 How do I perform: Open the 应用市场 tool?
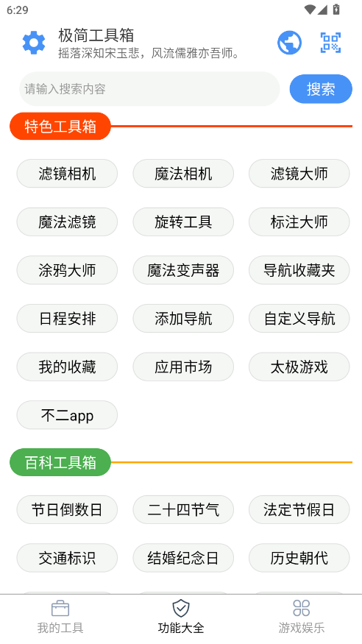coord(183,367)
